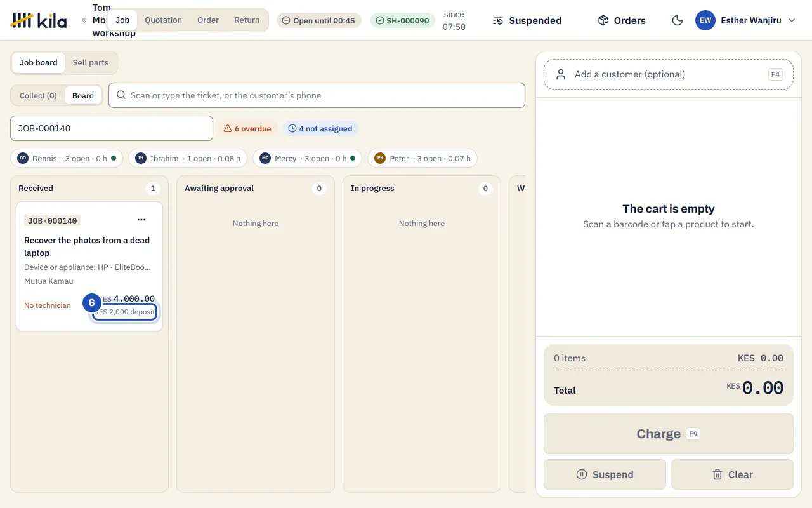Focus the ticket or phone search box
This screenshot has width=812, height=508.
pos(317,95)
